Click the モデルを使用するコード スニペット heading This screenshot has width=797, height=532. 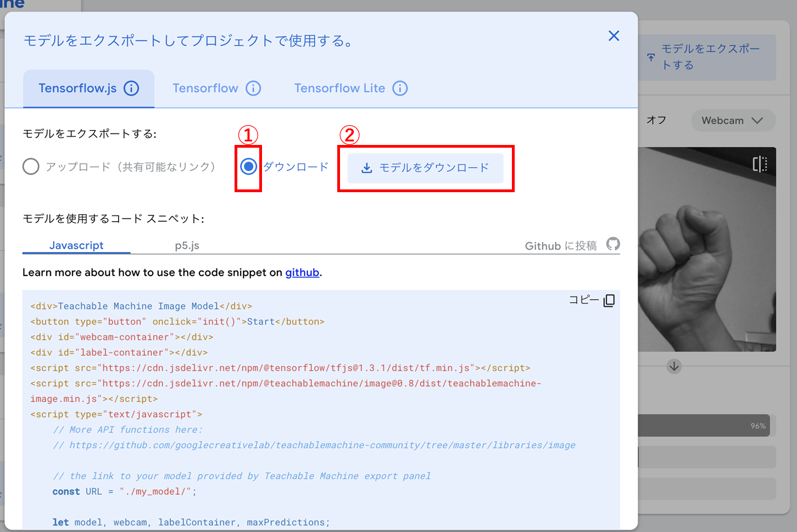pyautogui.click(x=113, y=219)
